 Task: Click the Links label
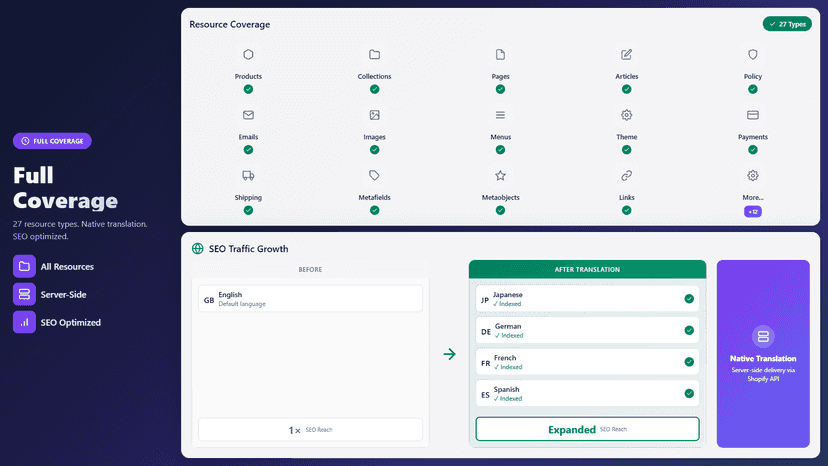(x=626, y=198)
